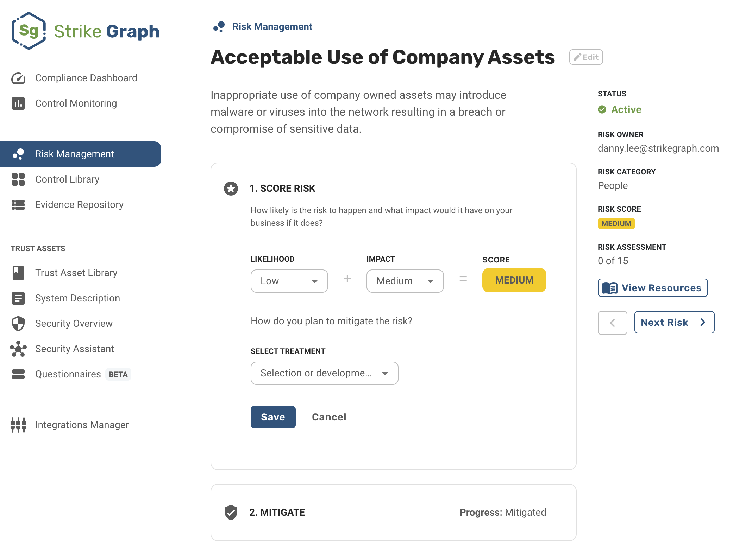Click the Save button
This screenshot has height=560, width=752.
(x=273, y=417)
